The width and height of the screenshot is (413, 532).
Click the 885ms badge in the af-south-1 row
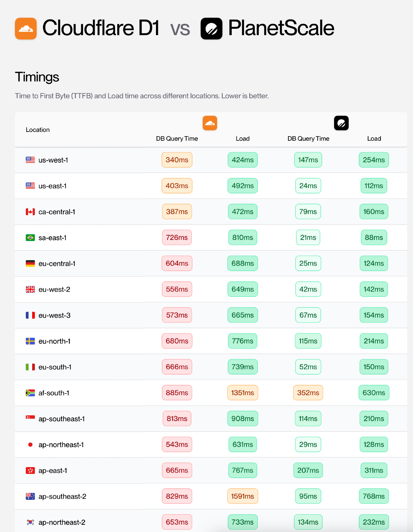[177, 393]
